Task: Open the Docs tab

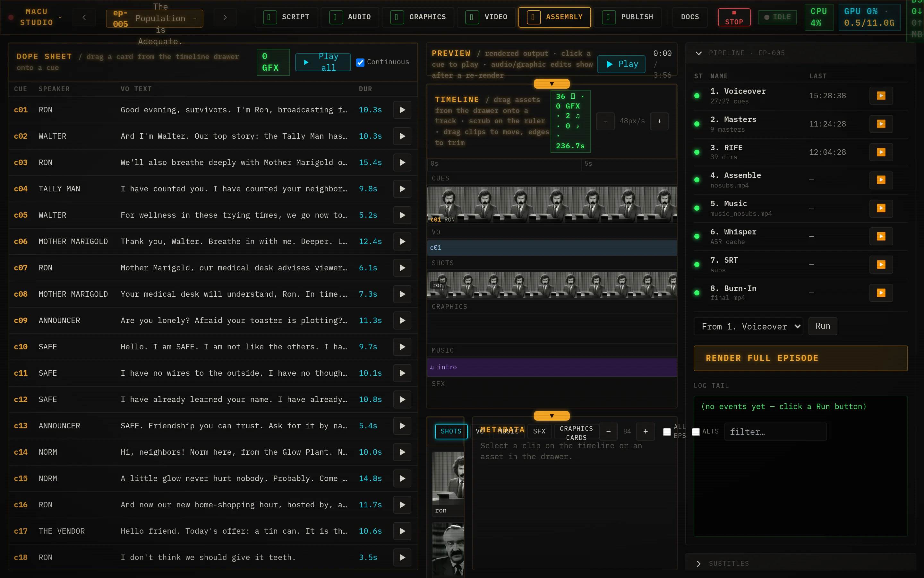Action: pyautogui.click(x=689, y=17)
